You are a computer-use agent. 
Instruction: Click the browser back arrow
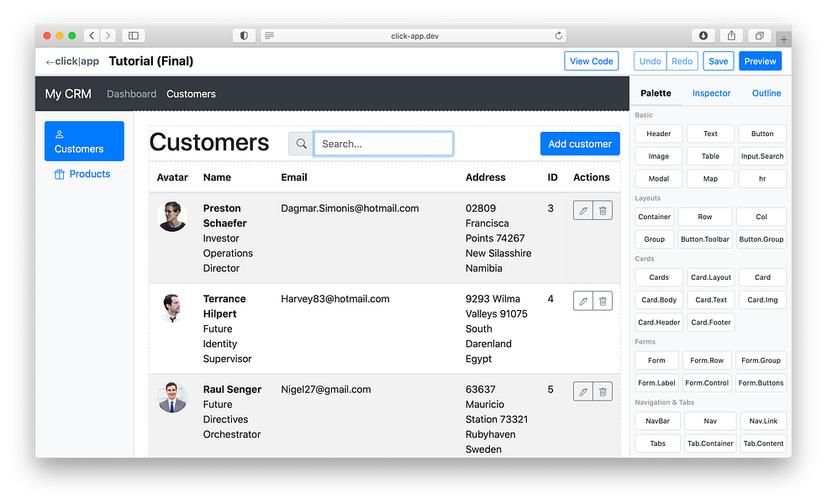(92, 35)
